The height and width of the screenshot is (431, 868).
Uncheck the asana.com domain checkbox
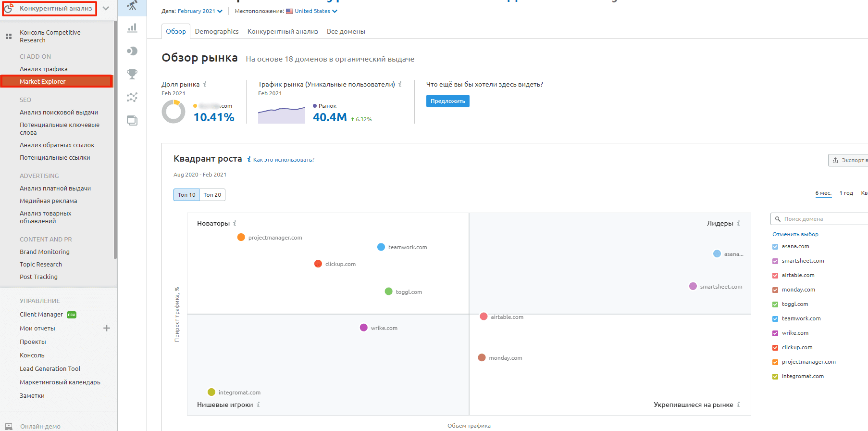coord(775,247)
